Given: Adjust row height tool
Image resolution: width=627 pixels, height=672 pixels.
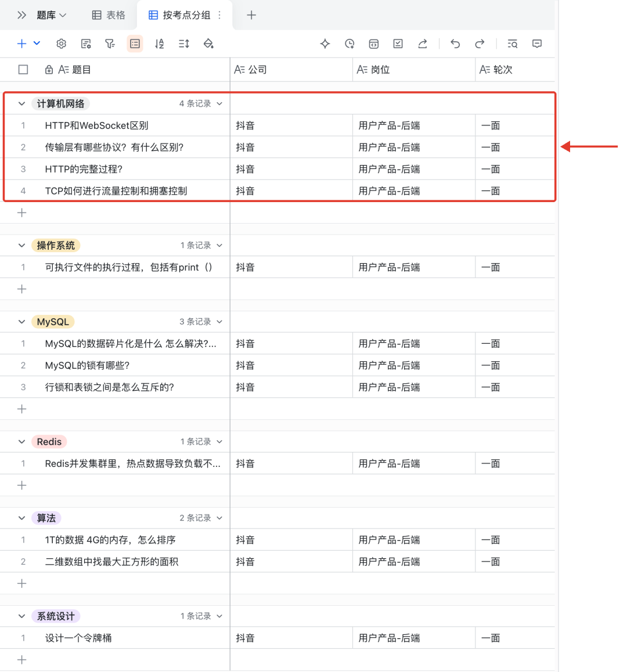Looking at the screenshot, I should 183,44.
